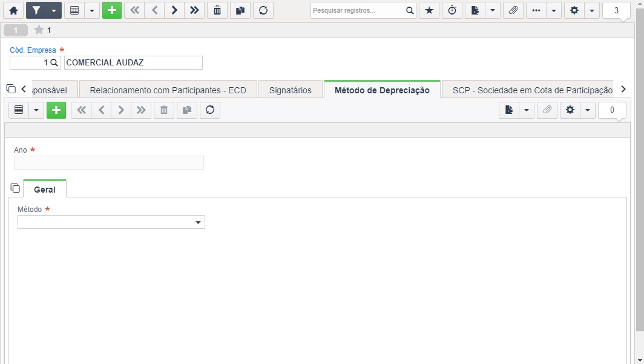
Task: Click the COMERCIAL AUDAZ name field
Action: (134, 63)
